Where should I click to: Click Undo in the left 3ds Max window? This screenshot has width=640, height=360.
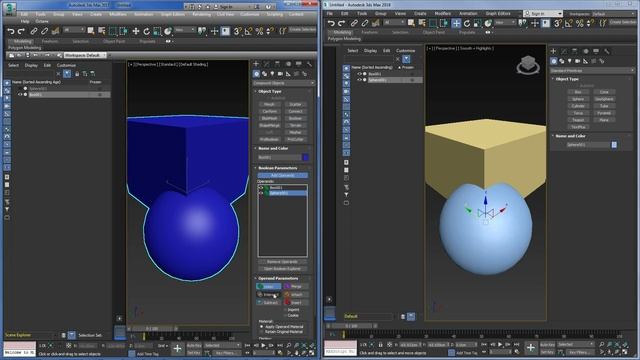[x=11, y=31]
